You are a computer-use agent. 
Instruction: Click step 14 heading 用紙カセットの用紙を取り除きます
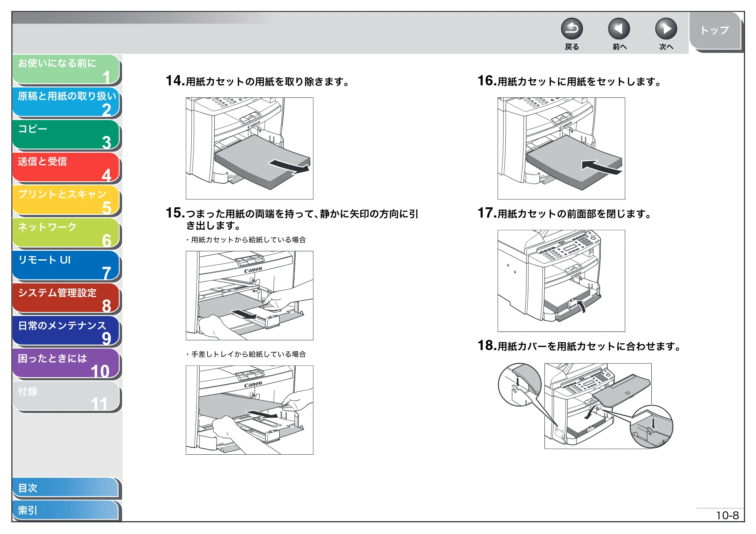coord(257,81)
